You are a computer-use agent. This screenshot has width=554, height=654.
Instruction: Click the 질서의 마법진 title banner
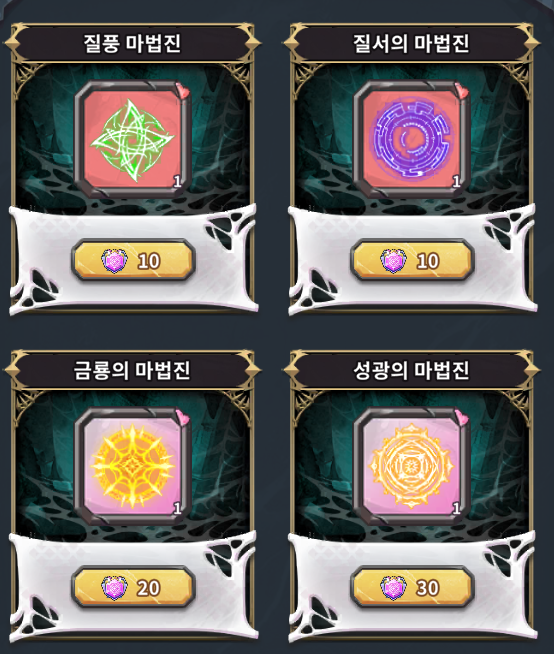click(411, 43)
